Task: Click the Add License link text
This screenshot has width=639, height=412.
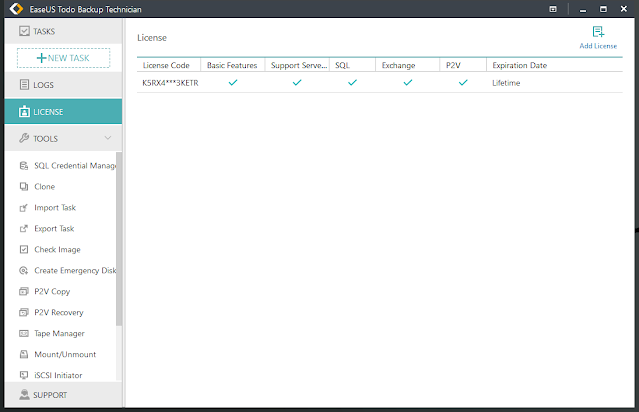Action: tap(598, 46)
